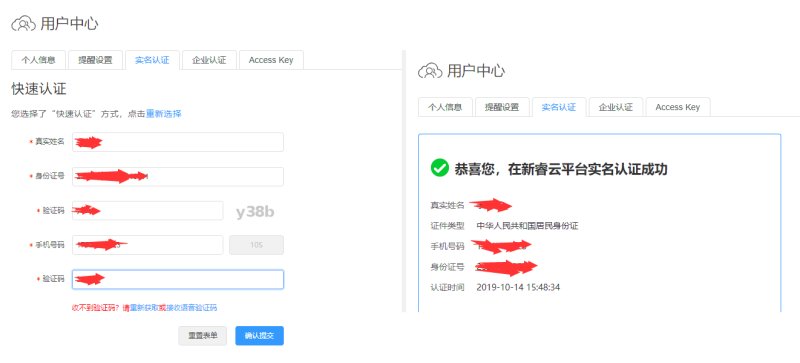The width and height of the screenshot is (800, 363).
Task: Select the 个人信息 tab above the success panel
Action: point(445,107)
